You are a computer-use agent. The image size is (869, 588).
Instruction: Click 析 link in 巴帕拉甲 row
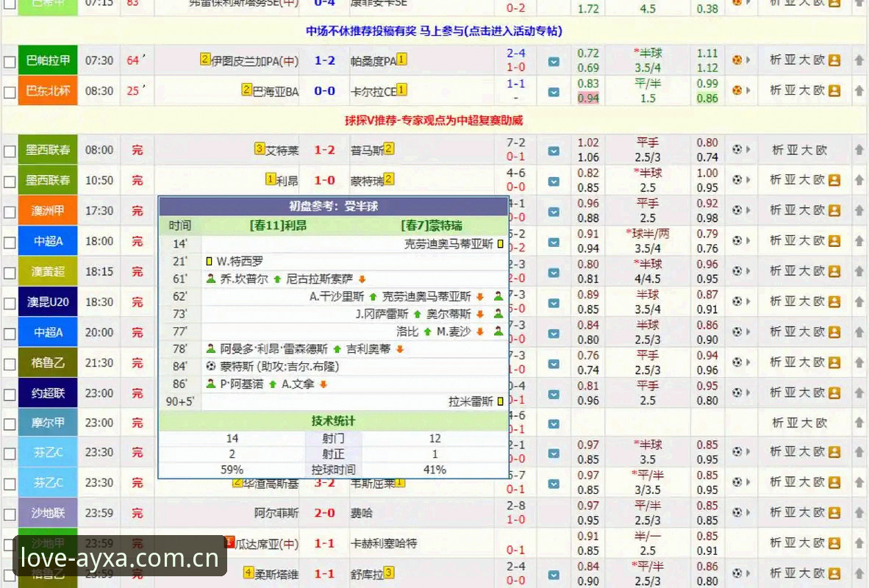click(776, 60)
